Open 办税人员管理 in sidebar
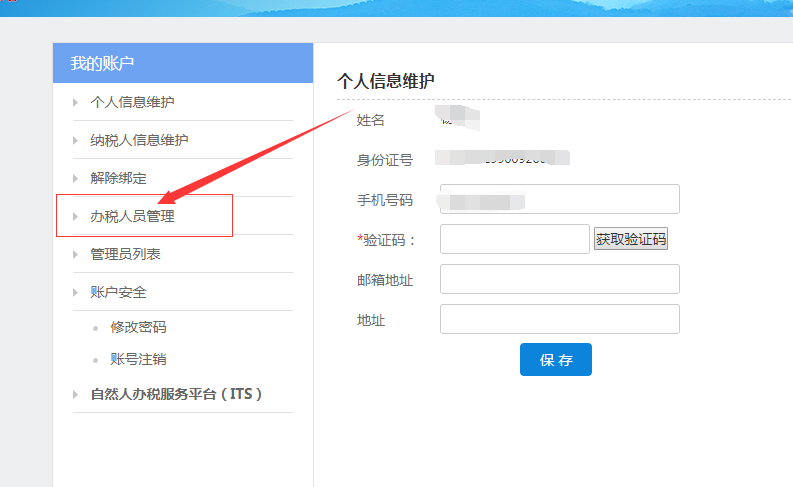Viewport: 793px width, 487px height. 132,216
